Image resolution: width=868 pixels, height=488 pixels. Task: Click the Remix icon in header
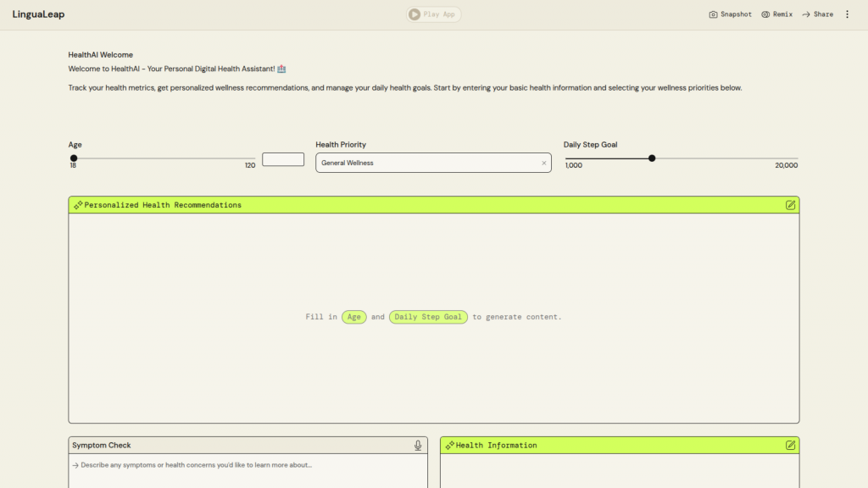(765, 14)
